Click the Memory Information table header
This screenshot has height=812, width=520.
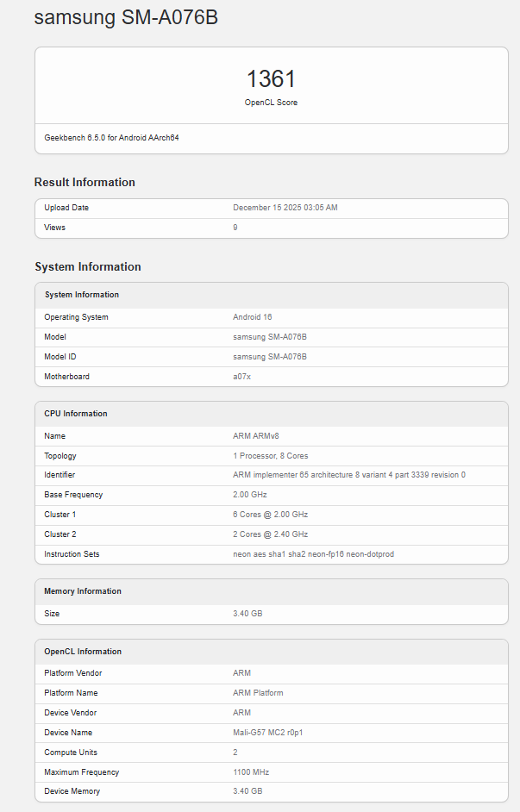pyautogui.click(x=83, y=591)
